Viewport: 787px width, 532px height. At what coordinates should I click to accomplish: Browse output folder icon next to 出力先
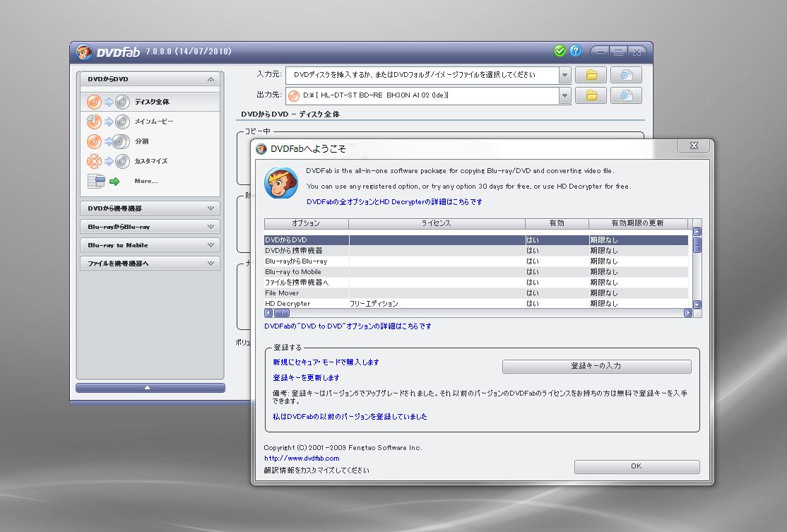tap(591, 95)
